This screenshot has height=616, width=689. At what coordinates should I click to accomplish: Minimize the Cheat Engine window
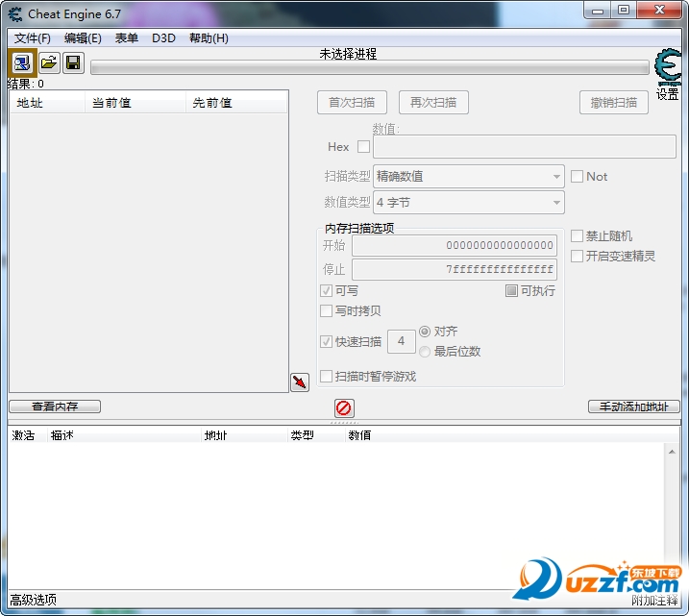pos(597,11)
